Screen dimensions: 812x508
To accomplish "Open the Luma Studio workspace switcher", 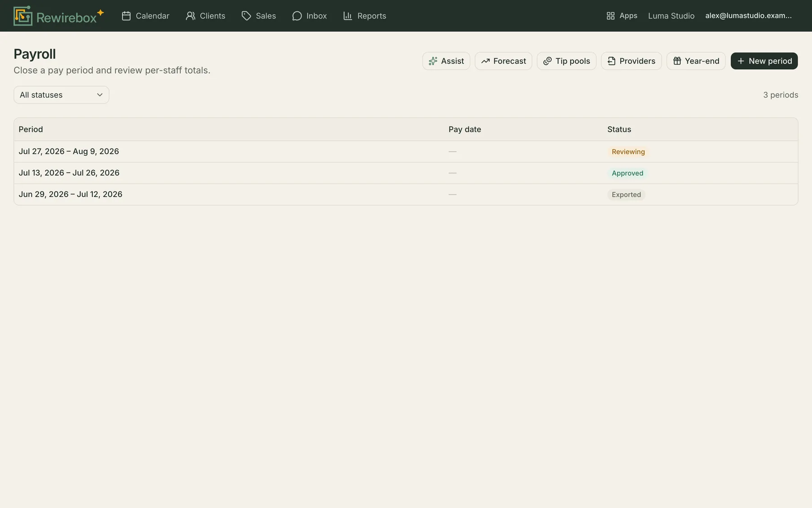I will tap(671, 16).
